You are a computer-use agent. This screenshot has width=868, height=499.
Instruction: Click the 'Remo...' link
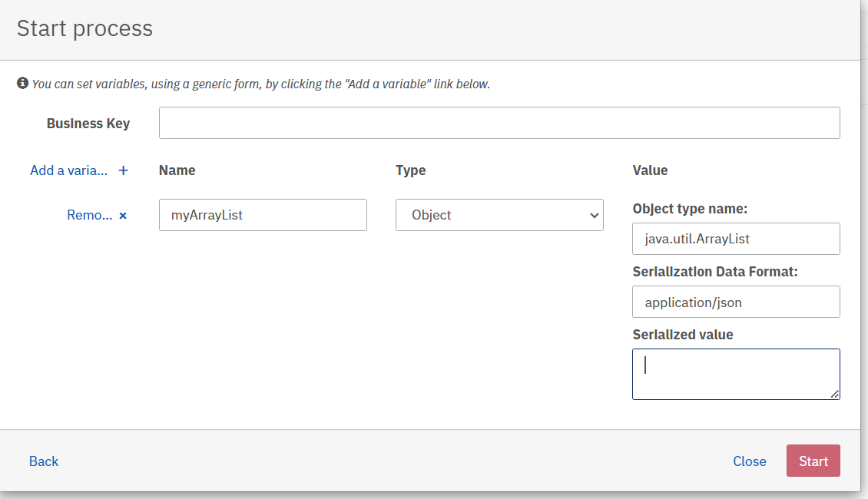coord(90,215)
